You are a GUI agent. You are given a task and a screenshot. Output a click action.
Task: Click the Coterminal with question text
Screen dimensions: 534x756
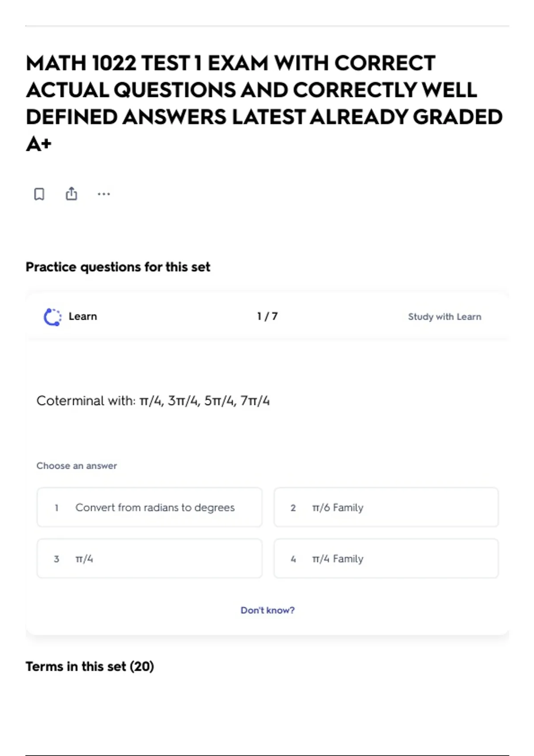(153, 401)
